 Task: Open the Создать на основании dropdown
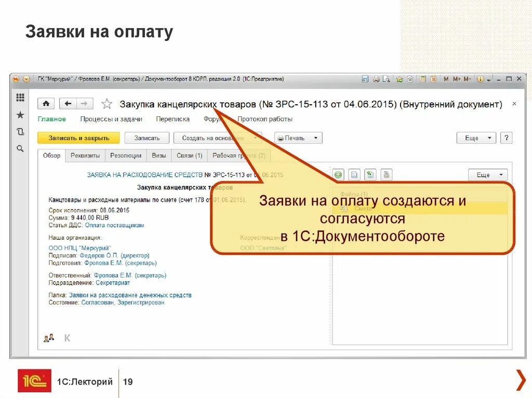tap(218, 138)
